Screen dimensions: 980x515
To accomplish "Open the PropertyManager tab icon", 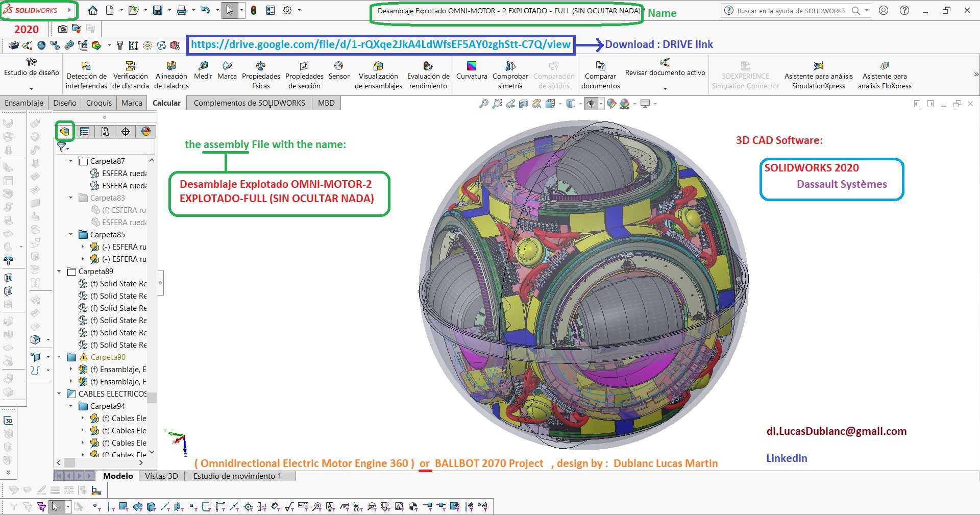I will (85, 132).
